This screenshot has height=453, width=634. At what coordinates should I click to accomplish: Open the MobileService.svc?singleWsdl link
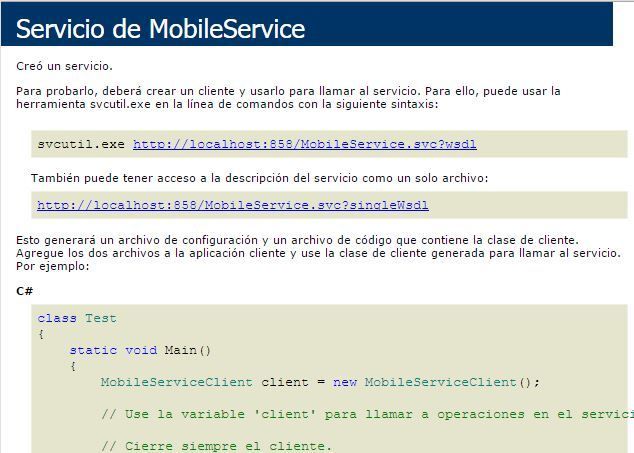pos(233,205)
